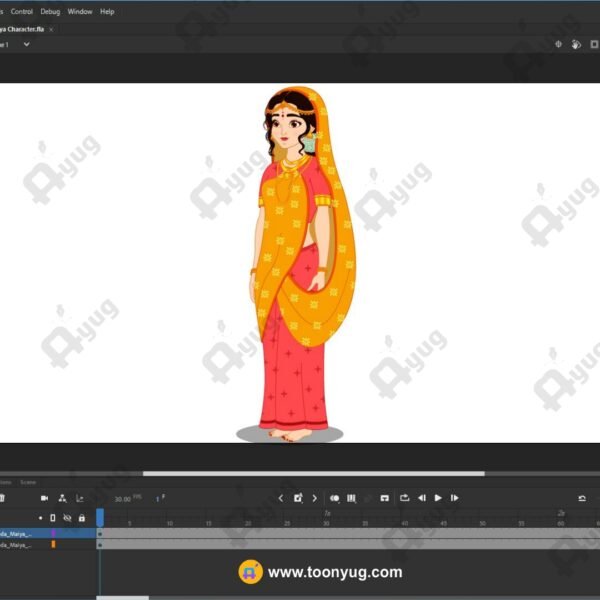Viewport: 600px width, 600px height.
Task: Hide all layers with the eye icon
Action: (67, 518)
